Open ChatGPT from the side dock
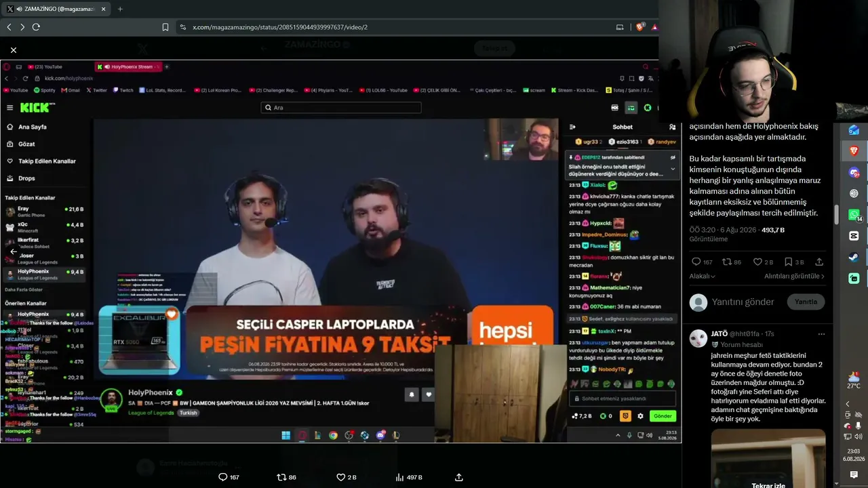 854,193
